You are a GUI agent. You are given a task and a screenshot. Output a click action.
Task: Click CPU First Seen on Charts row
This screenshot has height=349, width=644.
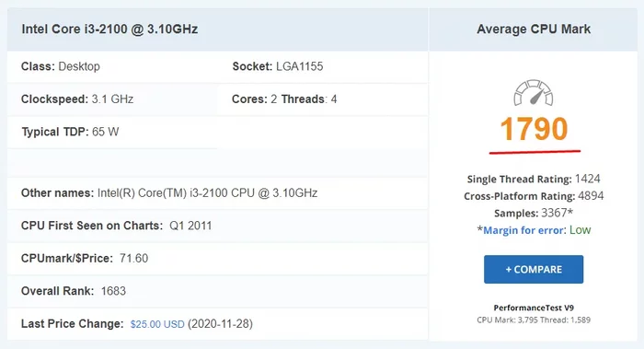(x=218, y=226)
